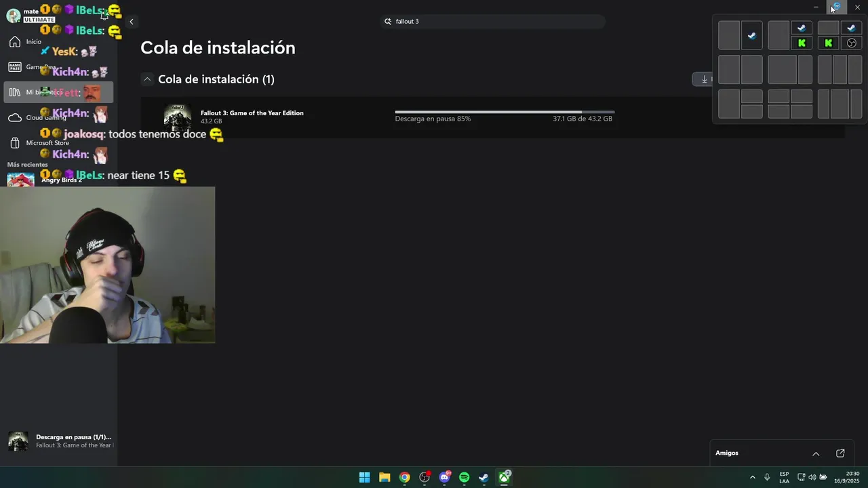Snap to the Kick icon zone beside the OBS zone
The height and width of the screenshot is (488, 868).
pyautogui.click(x=828, y=43)
